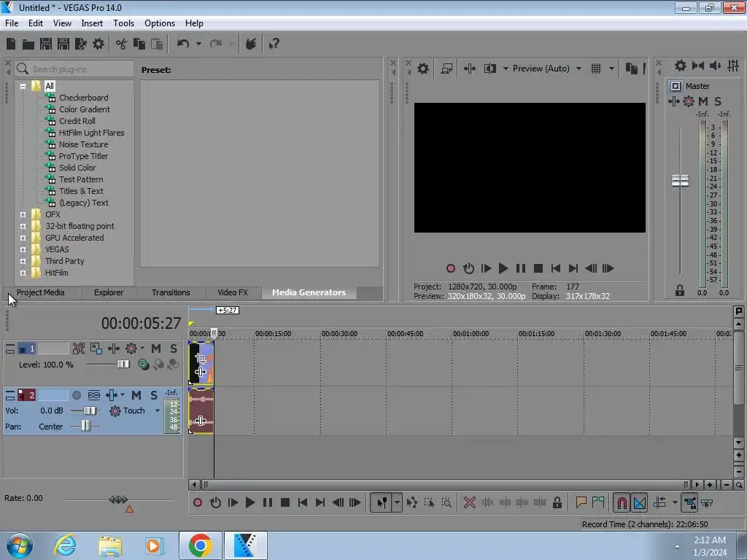Toggle the Lock Fader Channels padlock
Screen dimensions: 747x560
pyautogui.click(x=680, y=290)
